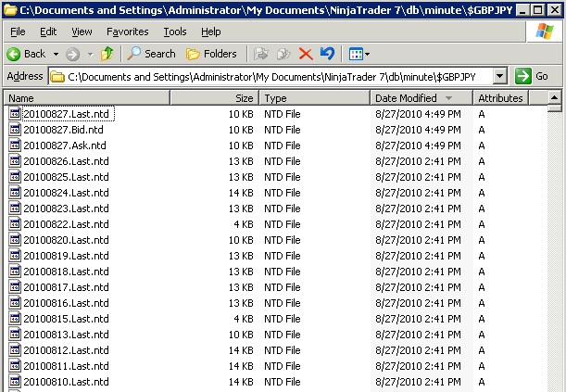Select file name 20100813.Last.ntd
The height and width of the screenshot is (392, 566).
[x=66, y=335]
